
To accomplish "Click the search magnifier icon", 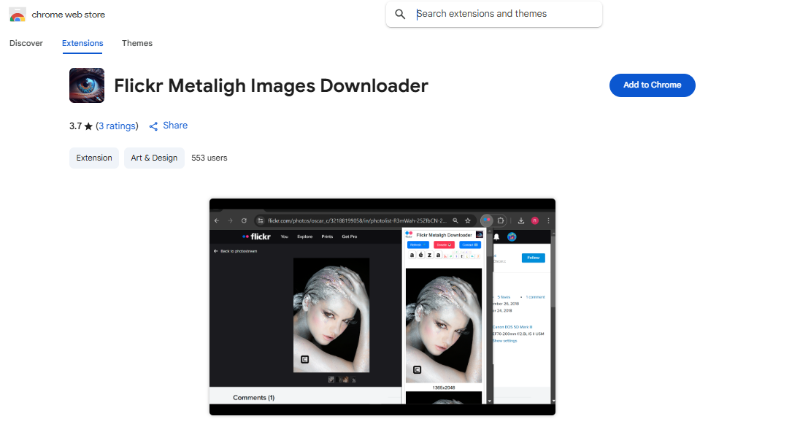I will click(x=401, y=14).
